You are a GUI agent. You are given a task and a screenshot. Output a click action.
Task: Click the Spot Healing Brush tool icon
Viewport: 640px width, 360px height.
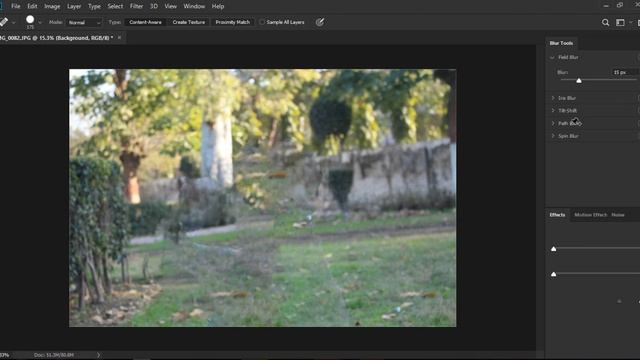point(4,22)
